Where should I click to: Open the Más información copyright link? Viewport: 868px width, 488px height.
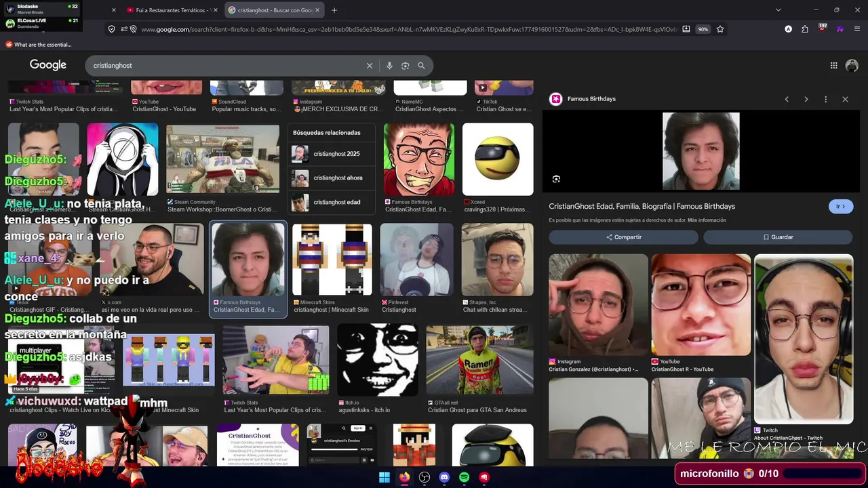(x=707, y=220)
